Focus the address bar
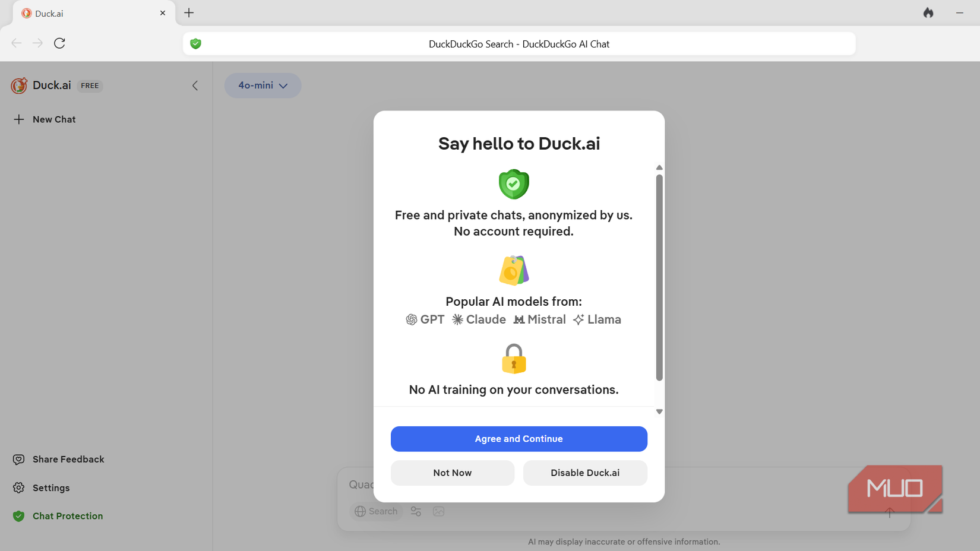Screen dimensions: 980x551 coord(519,44)
